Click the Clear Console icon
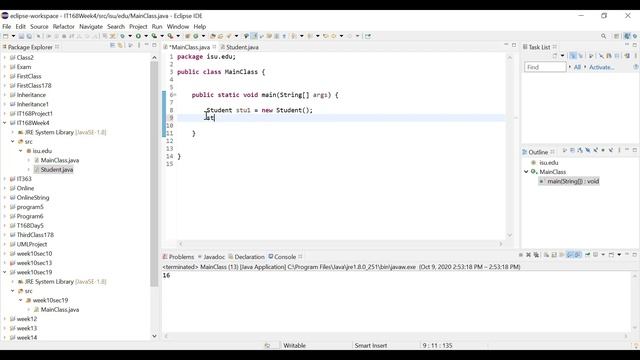 [x=546, y=255]
